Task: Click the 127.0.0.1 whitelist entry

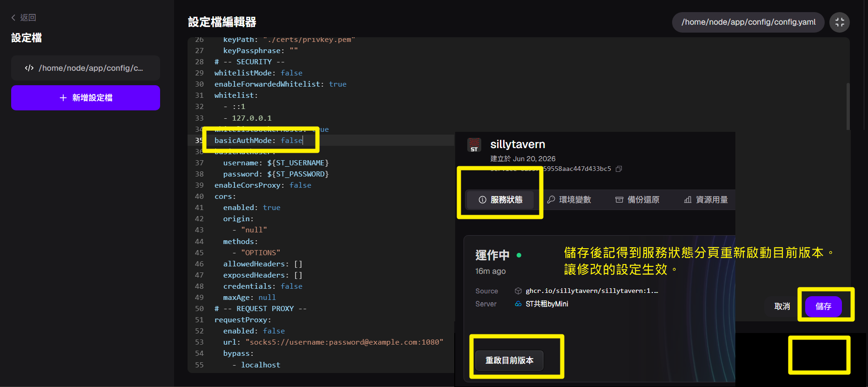Action: click(247, 118)
